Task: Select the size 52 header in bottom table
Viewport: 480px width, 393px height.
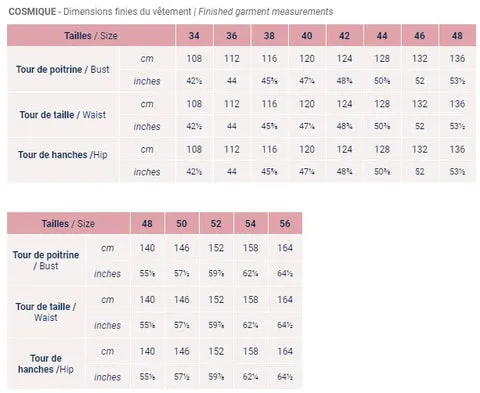Action: point(216,223)
